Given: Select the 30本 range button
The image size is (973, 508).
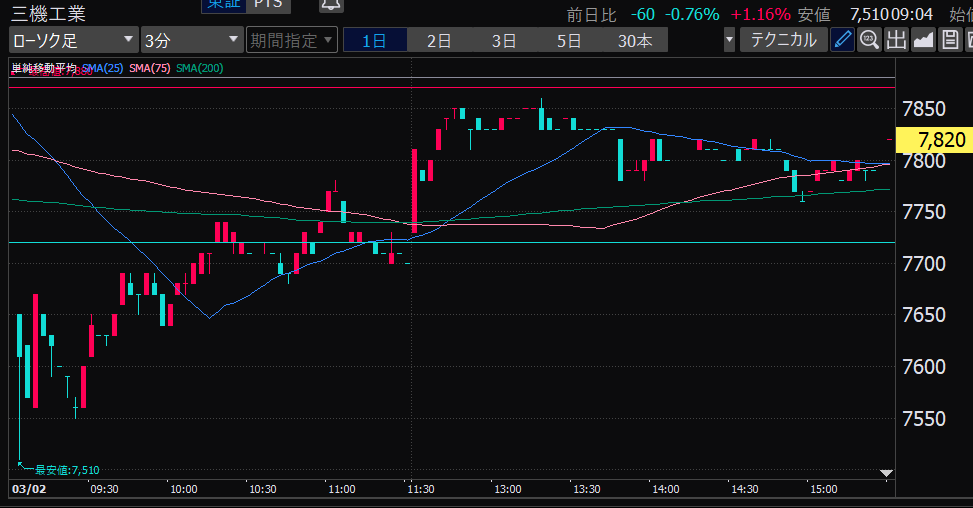Looking at the screenshot, I should point(635,40).
